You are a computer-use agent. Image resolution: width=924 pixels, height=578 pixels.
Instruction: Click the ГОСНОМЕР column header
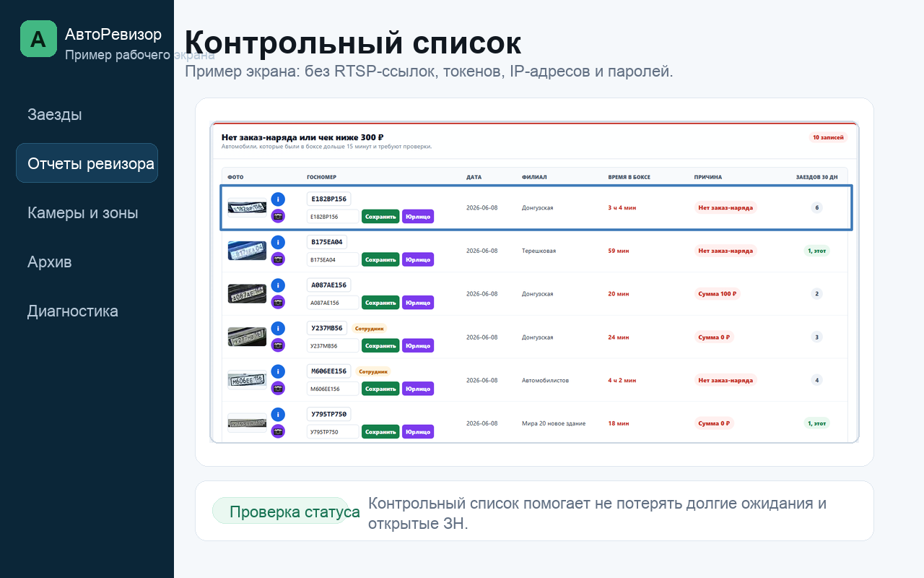[x=322, y=177]
